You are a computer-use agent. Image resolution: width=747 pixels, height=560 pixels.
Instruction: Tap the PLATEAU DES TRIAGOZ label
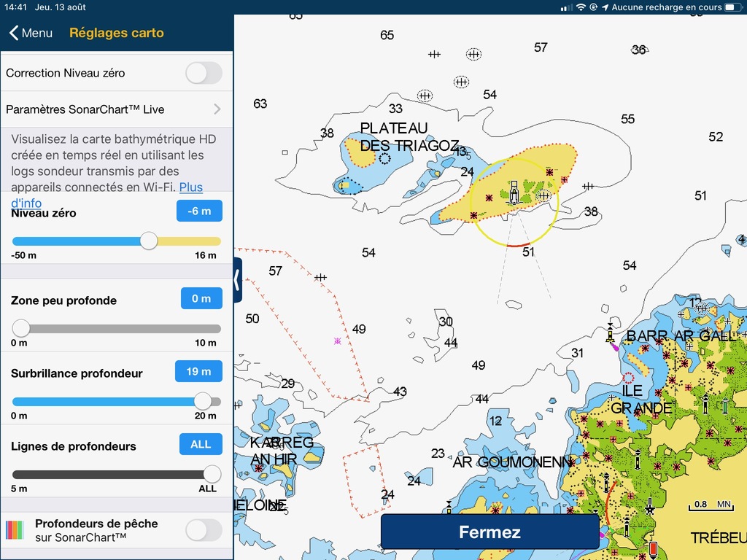click(409, 136)
